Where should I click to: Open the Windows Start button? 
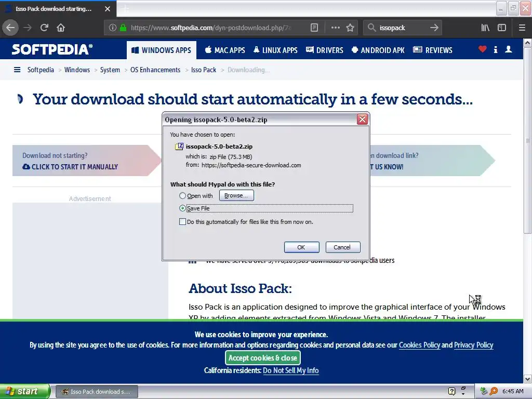[25, 391]
